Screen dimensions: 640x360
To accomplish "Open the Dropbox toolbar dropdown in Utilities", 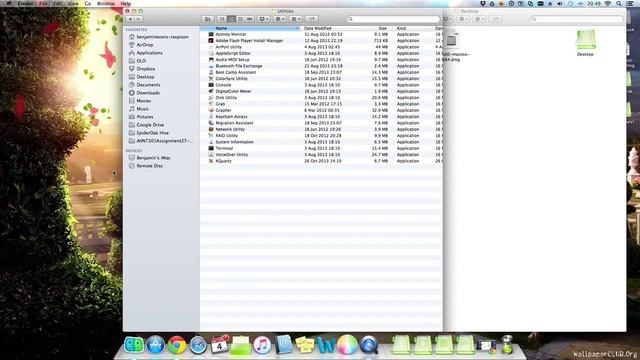I will click(264, 19).
